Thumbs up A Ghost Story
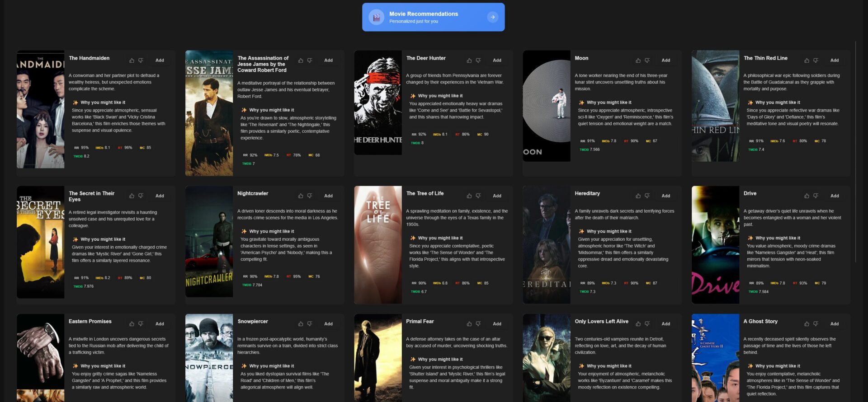This screenshot has width=868, height=402. click(807, 324)
